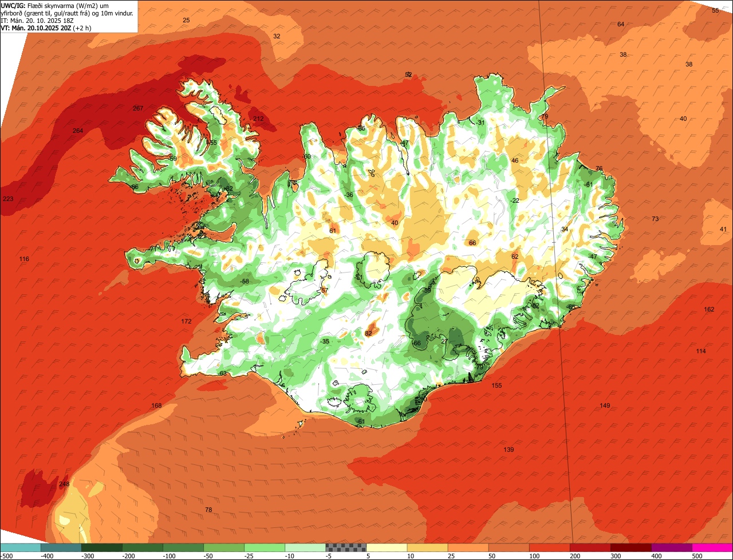The width and height of the screenshot is (733, 560).
Task: Click the 139 value south of Iceland
Action: click(x=509, y=449)
